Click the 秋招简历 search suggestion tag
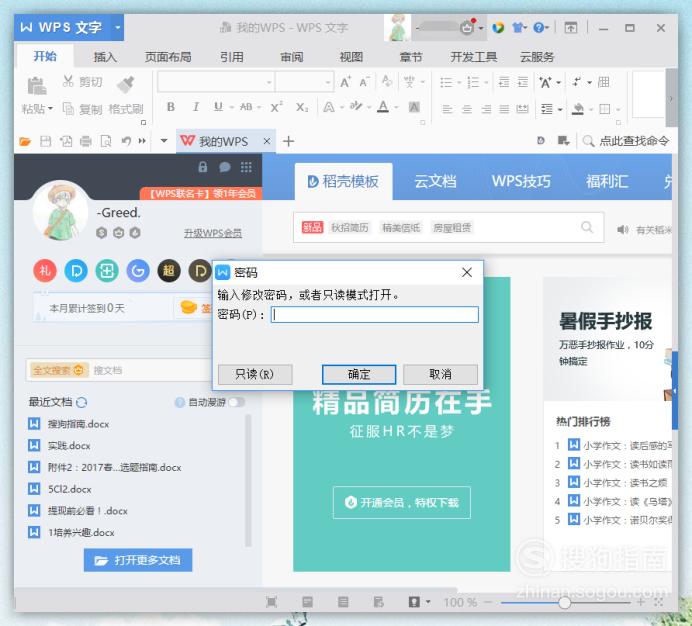The height and width of the screenshot is (626, 692). 350,228
